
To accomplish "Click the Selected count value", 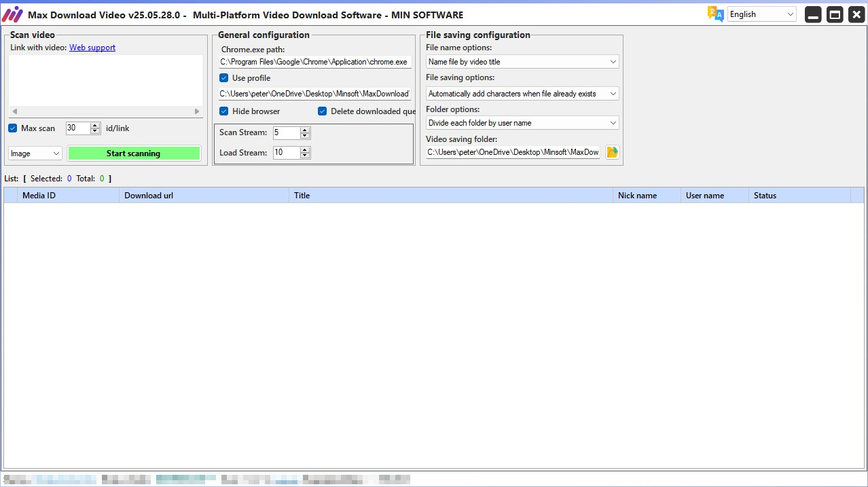I will [69, 179].
